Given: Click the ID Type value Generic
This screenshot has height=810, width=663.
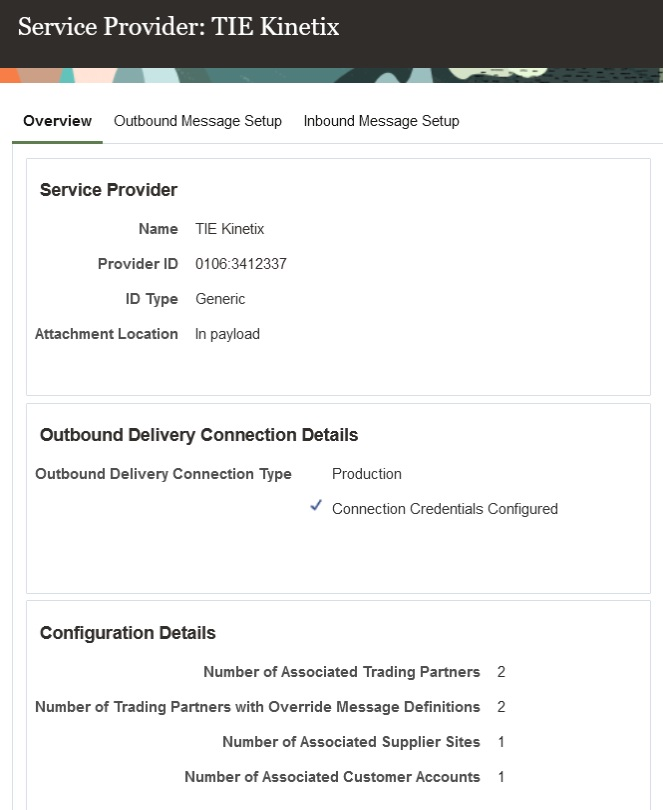Looking at the screenshot, I should click(x=220, y=298).
